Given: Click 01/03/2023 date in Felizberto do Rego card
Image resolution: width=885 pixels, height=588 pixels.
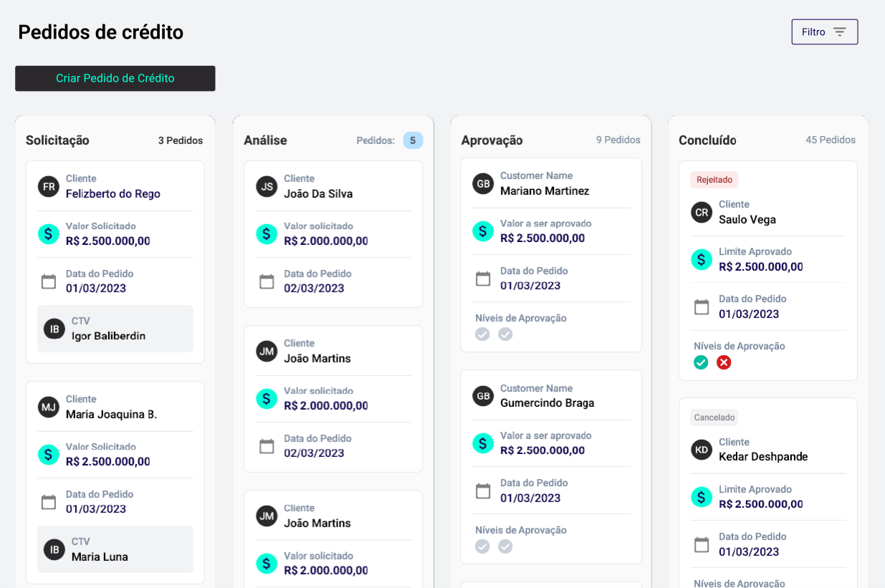Looking at the screenshot, I should (96, 289).
